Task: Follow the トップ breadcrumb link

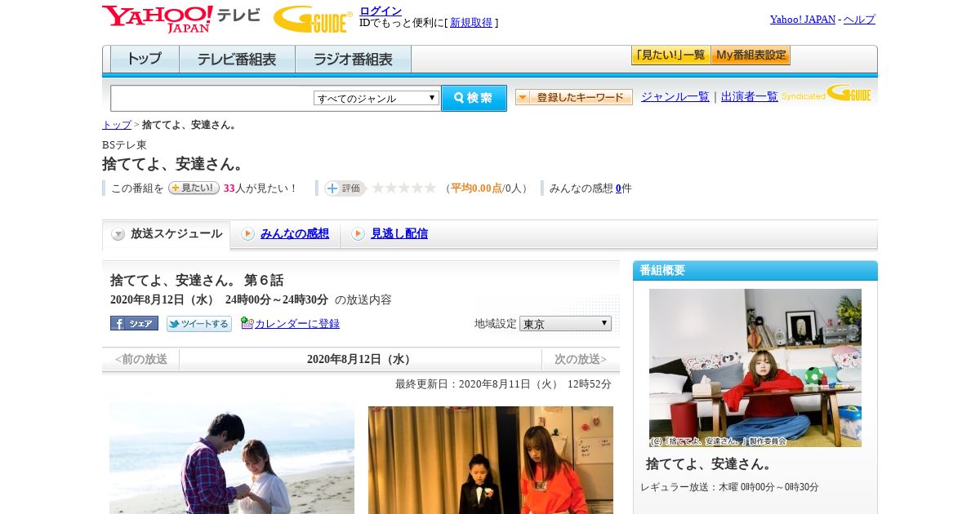Action: [116, 125]
